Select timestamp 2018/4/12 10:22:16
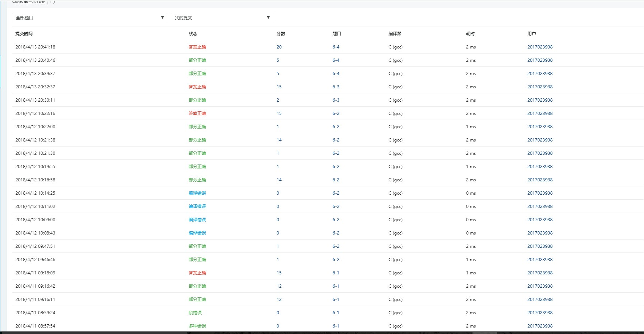The image size is (644, 334). [35, 113]
